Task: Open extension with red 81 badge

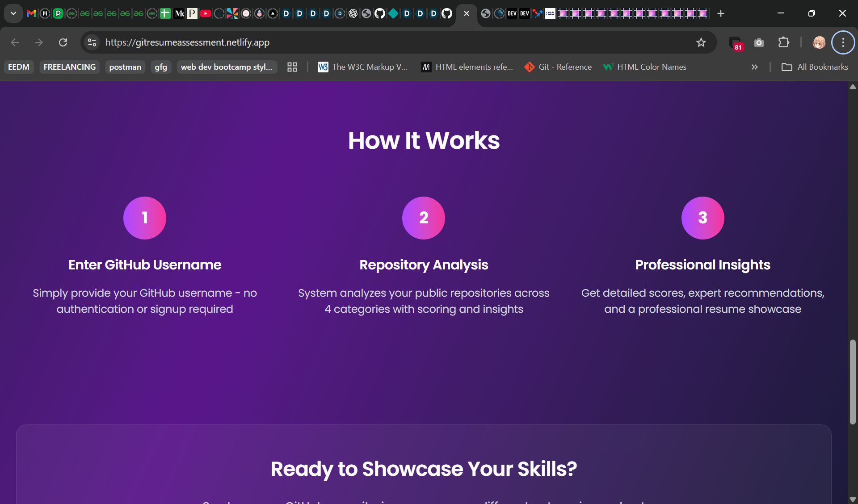Action: point(735,43)
